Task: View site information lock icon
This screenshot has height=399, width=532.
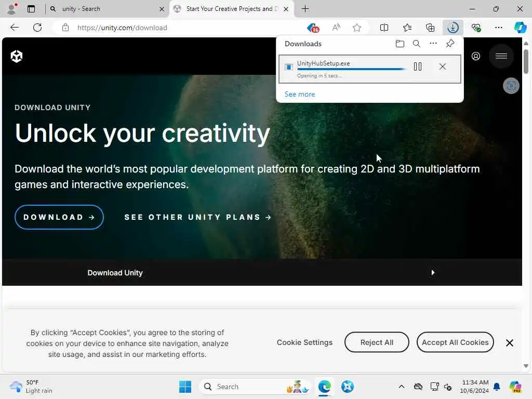Action: (65, 28)
